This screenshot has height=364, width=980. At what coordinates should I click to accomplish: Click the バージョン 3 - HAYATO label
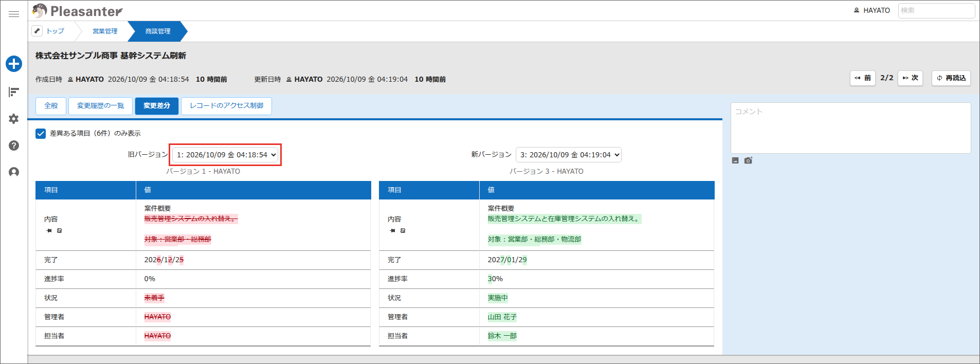(x=547, y=172)
